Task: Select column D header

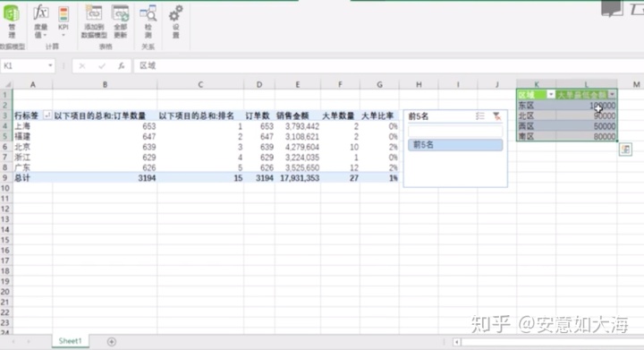Action: point(259,85)
